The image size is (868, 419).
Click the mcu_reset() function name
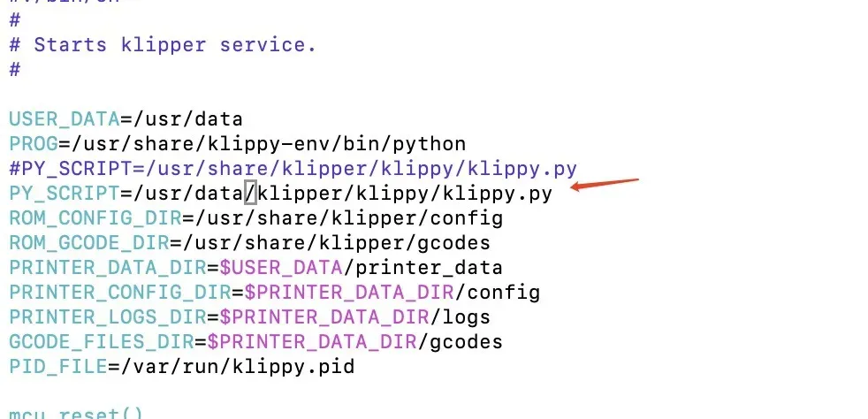coord(76,414)
